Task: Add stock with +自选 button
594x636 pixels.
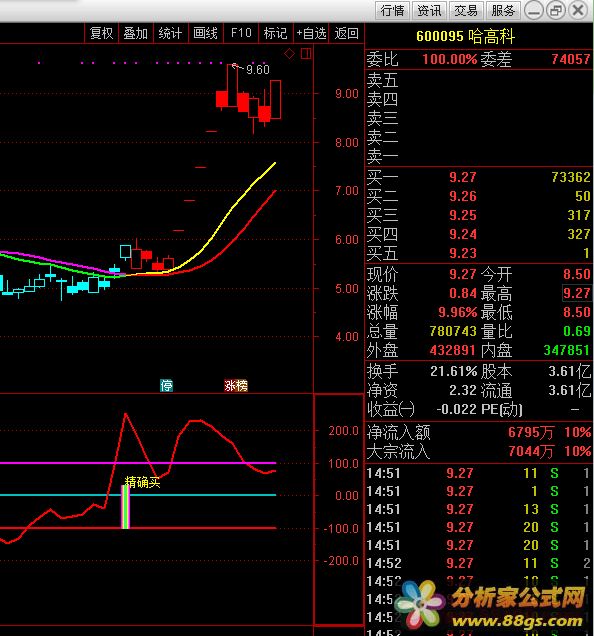Action: [x=311, y=33]
